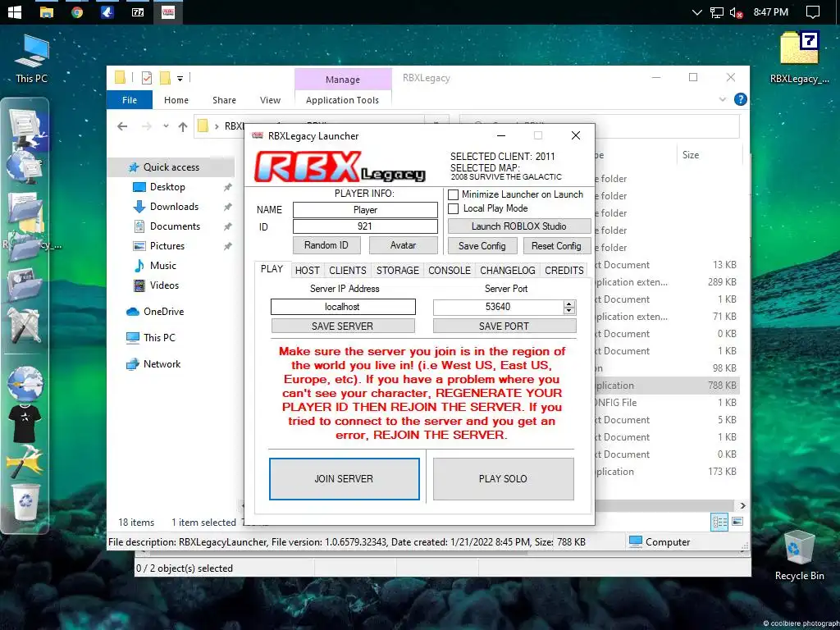The image size is (840, 630).
Task: Generate a Random ID
Action: 326,245
